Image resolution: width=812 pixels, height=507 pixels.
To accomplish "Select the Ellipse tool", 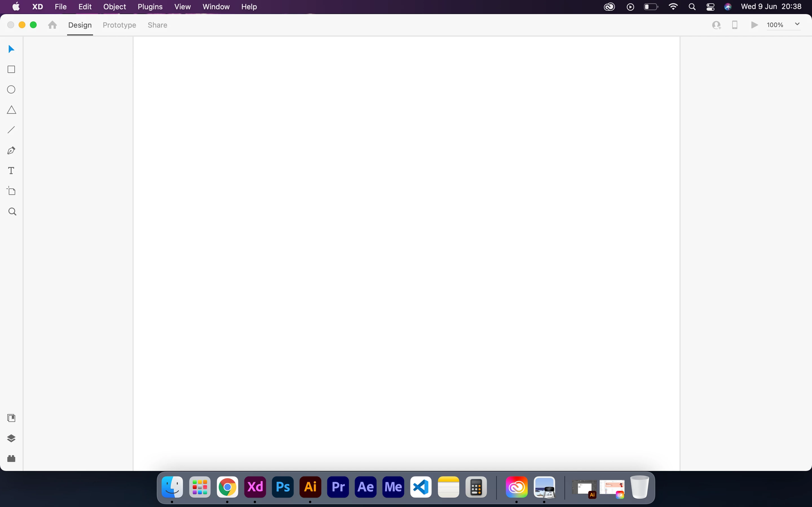I will (x=11, y=90).
